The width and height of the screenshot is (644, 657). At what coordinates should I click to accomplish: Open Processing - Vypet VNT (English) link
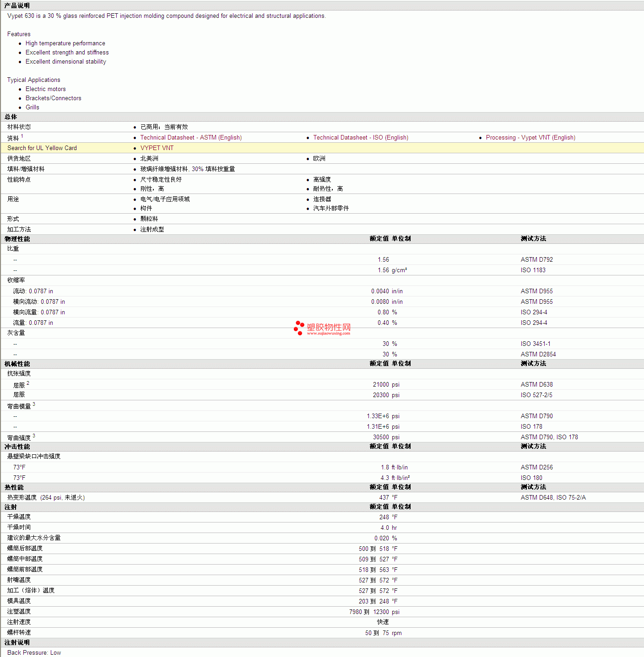[x=530, y=138]
